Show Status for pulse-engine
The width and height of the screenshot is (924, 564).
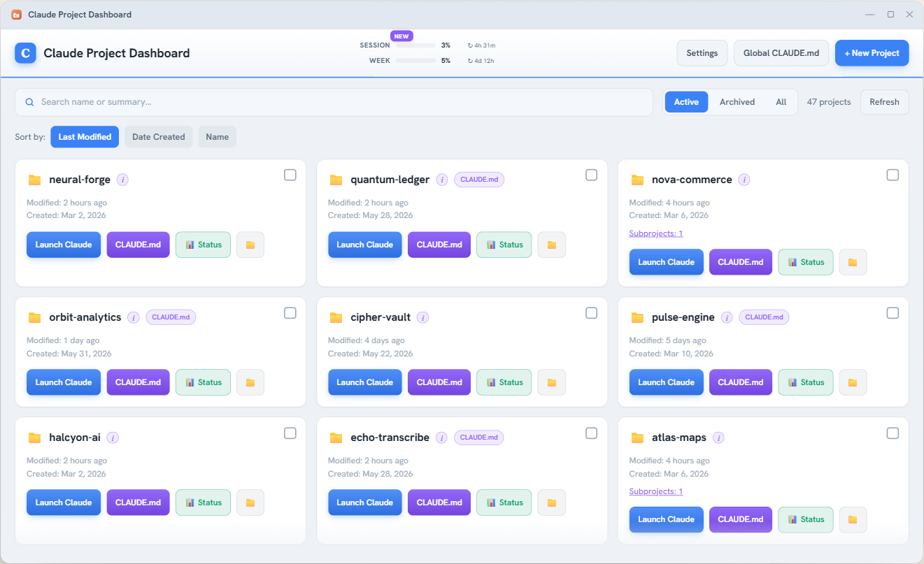(x=806, y=382)
